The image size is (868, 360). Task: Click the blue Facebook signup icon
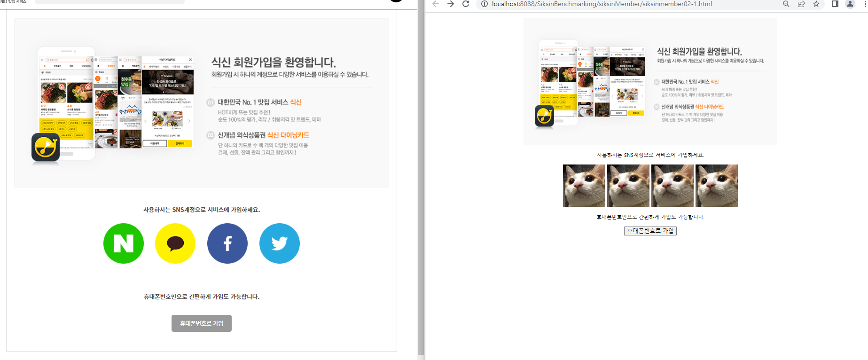point(227,243)
